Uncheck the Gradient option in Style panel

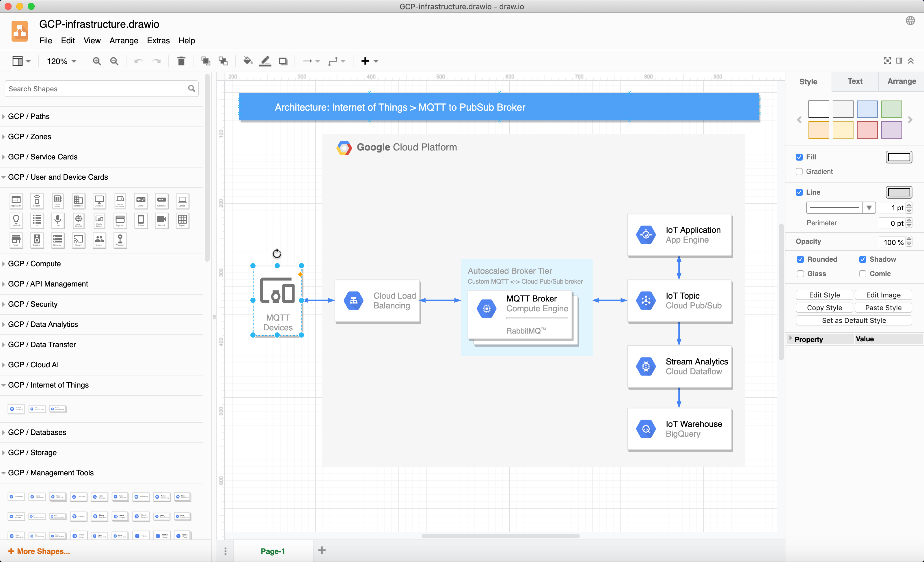tap(800, 172)
